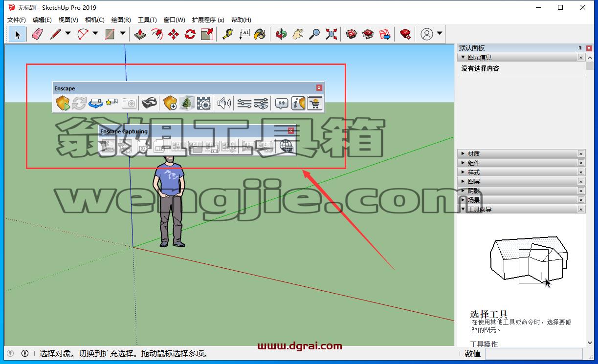The image size is (598, 364).
Task: Open Enscape general settings sliders
Action: [x=244, y=103]
